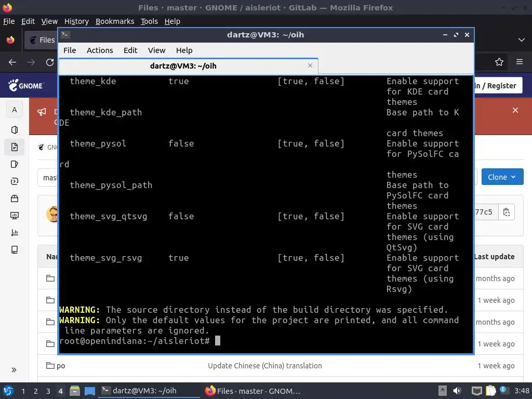Viewport: 532px width, 399px height.
Task: Open the terminal Help menu
Action: coord(184,50)
